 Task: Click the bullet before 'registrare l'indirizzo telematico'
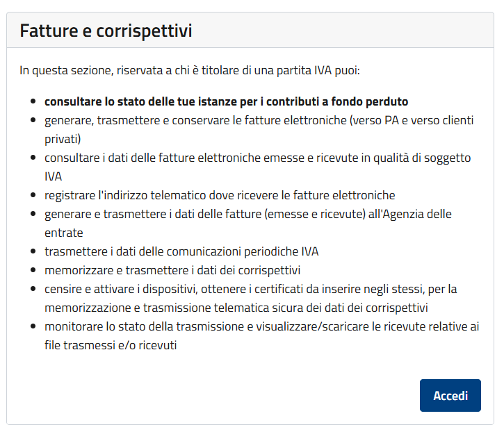(33, 196)
